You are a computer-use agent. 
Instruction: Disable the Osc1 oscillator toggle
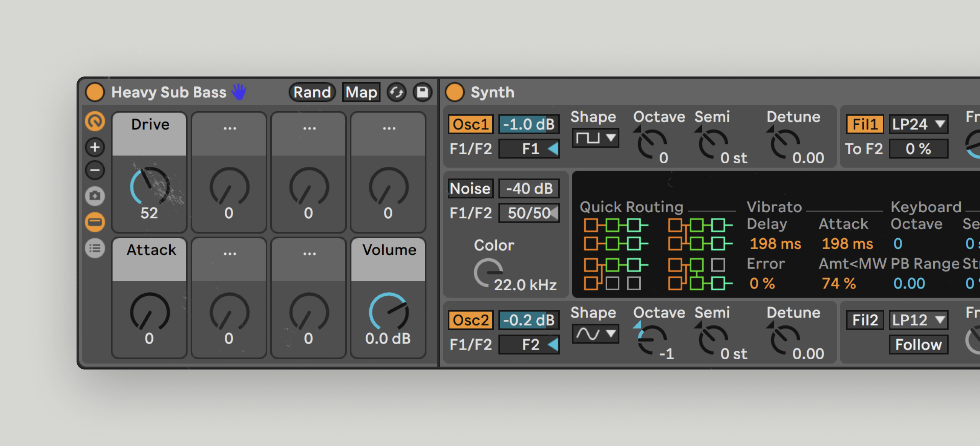[470, 124]
